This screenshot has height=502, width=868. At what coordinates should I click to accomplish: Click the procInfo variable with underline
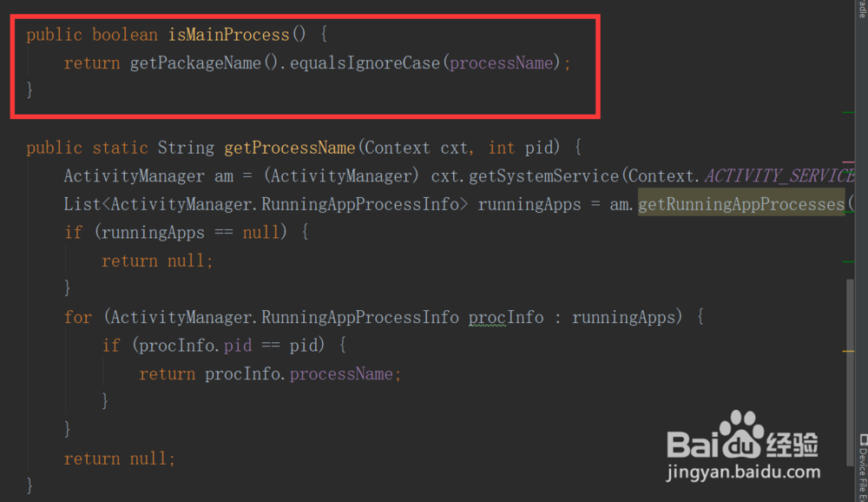click(x=506, y=317)
